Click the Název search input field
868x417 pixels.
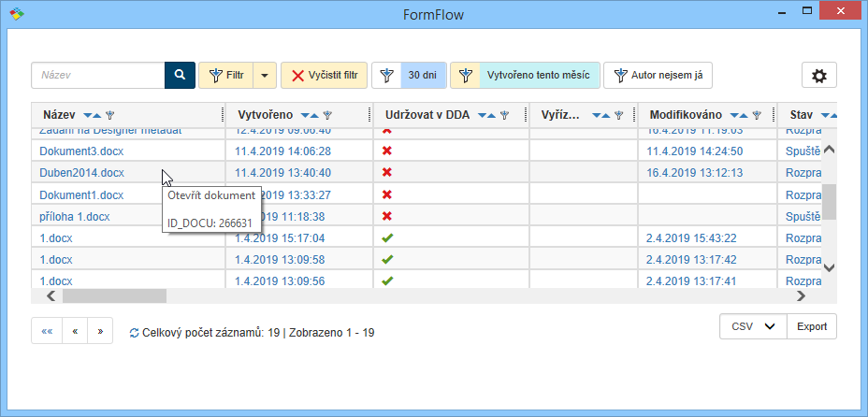pos(98,76)
